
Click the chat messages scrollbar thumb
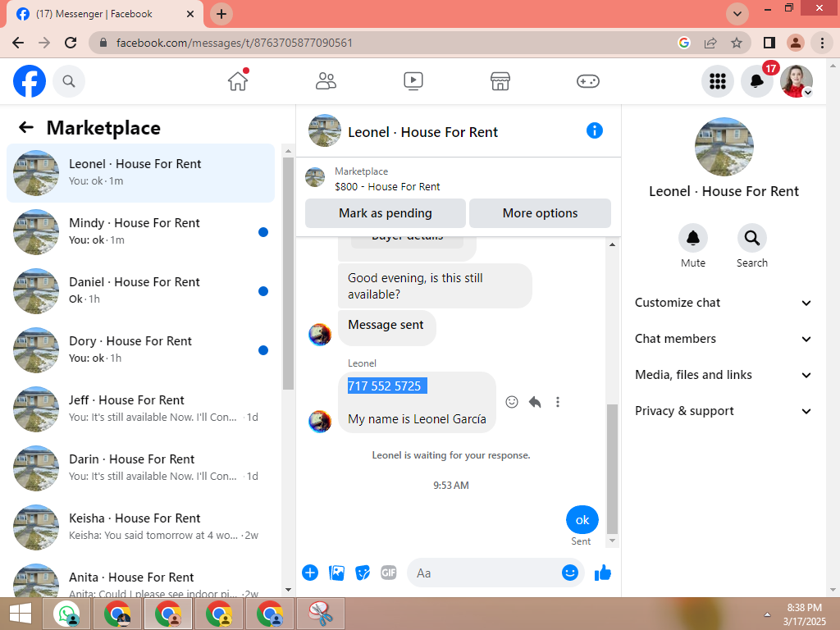[x=612, y=468]
